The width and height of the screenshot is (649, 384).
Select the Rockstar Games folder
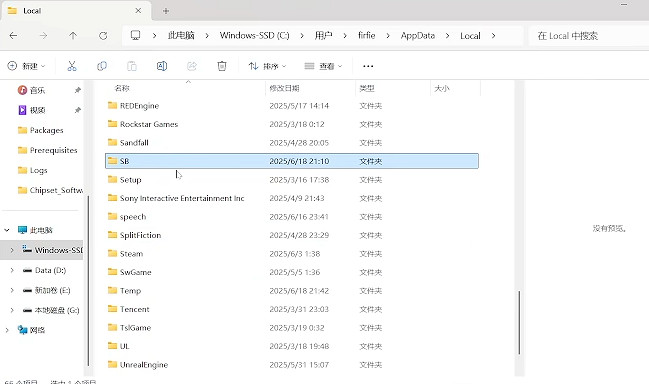tap(292, 124)
